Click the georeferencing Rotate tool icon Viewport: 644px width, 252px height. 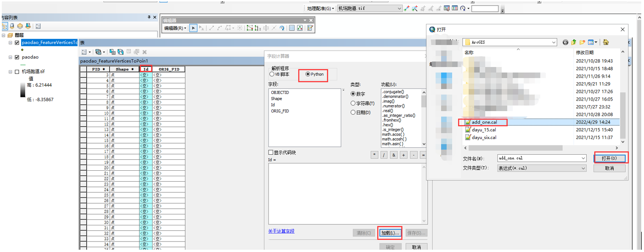(x=463, y=8)
